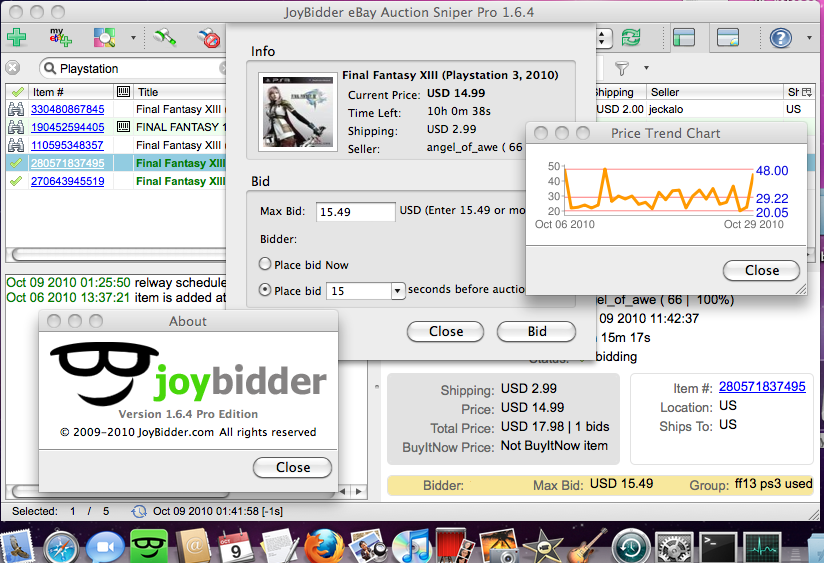Viewport: 824px width, 563px height.
Task: Click the 48.00 high price label
Action: tap(772, 171)
